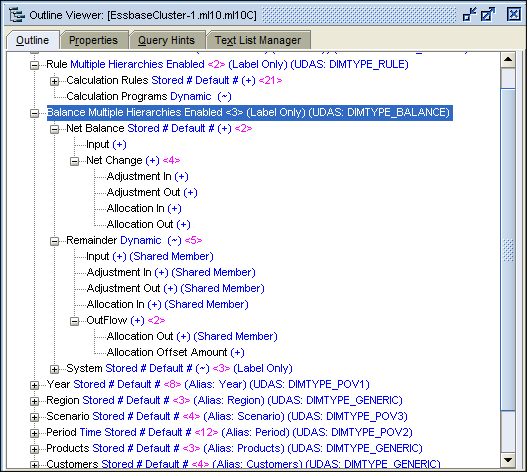Select the Products dimension row
Image resolution: width=527 pixels, height=472 pixels.
[234, 448]
